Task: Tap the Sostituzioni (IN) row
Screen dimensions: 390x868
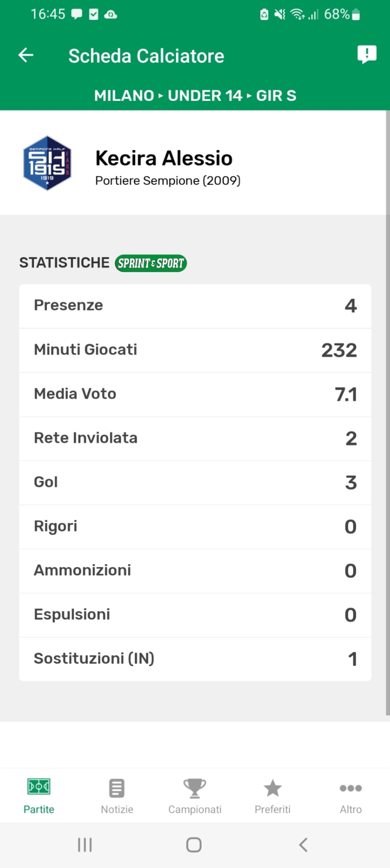Action: [195, 659]
